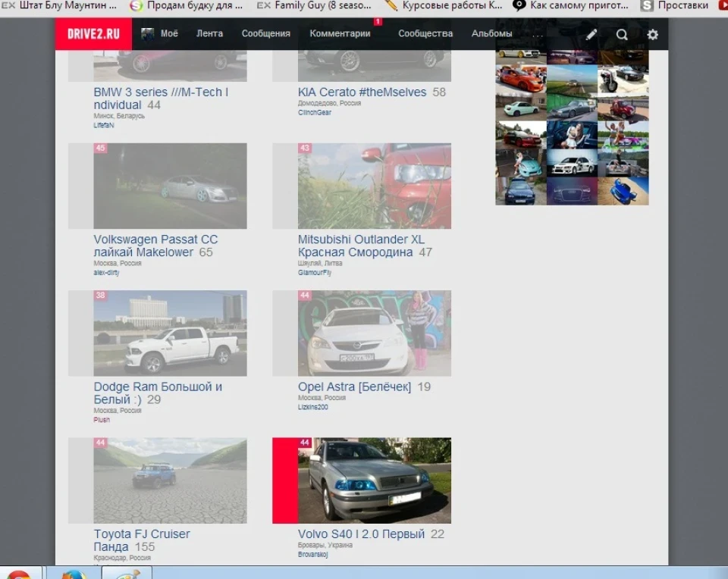Click the white Dodge Ram photo
Screen dimensions: 728x579
pyautogui.click(x=170, y=333)
